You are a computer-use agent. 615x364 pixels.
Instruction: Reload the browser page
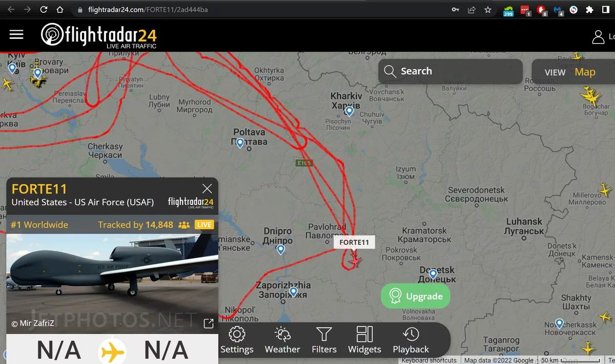pos(44,10)
